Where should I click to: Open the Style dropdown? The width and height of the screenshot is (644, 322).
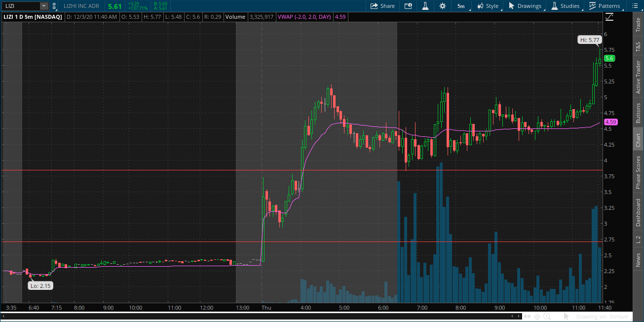point(488,6)
